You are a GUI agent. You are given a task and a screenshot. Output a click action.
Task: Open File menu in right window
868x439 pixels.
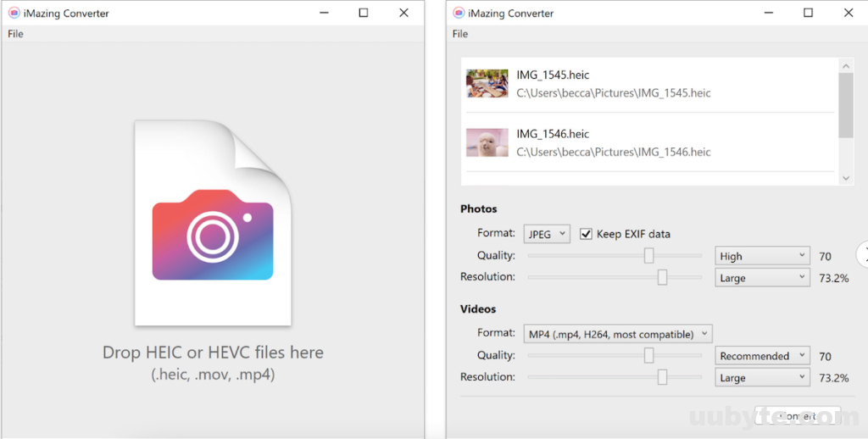[460, 34]
